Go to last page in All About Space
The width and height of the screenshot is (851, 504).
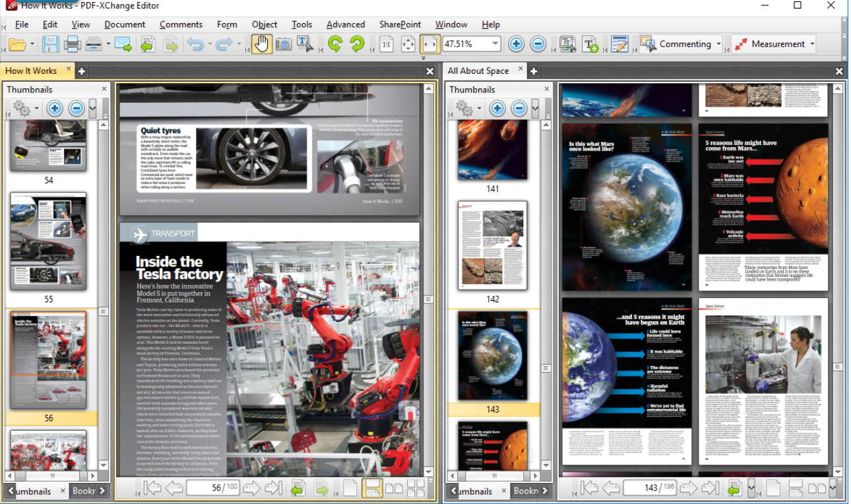[710, 488]
